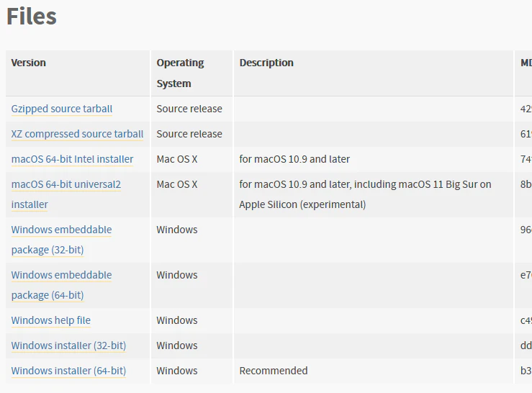Open macOS 64-bit universal2 installer link
Screen dimensions: 532x393
(66, 194)
